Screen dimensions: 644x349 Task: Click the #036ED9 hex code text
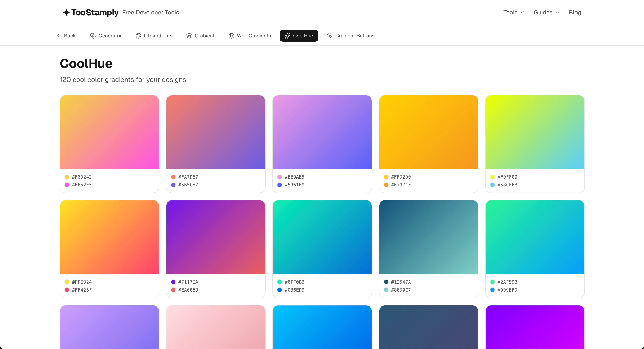tap(295, 290)
